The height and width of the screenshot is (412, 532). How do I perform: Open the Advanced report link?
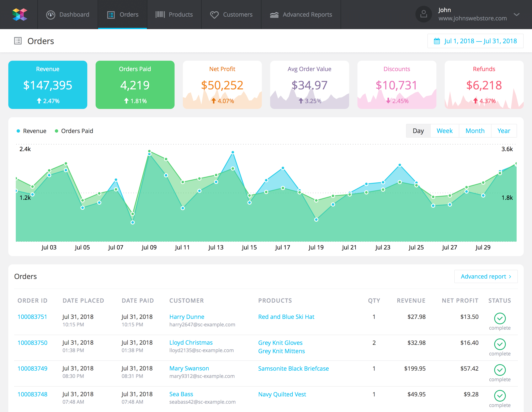point(486,276)
